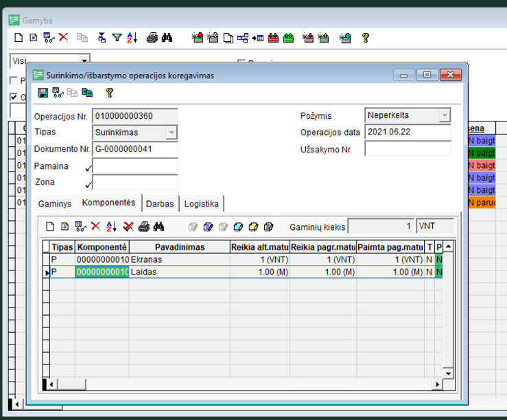Click components table horizontal scrollbar right arrow
The image size is (507, 420).
438,384
